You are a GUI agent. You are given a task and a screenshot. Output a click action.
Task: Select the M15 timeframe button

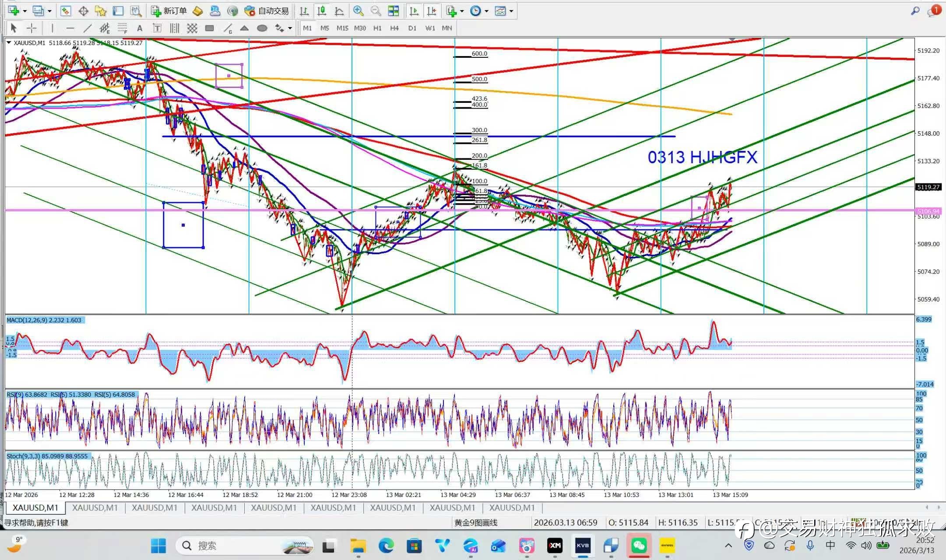pos(342,28)
